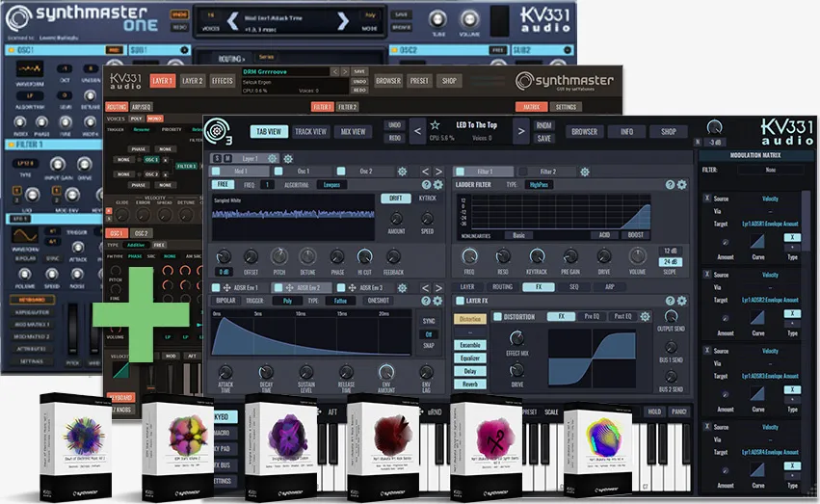
Task: Click favorite star icon beside LED To The Top
Action: click(x=435, y=125)
